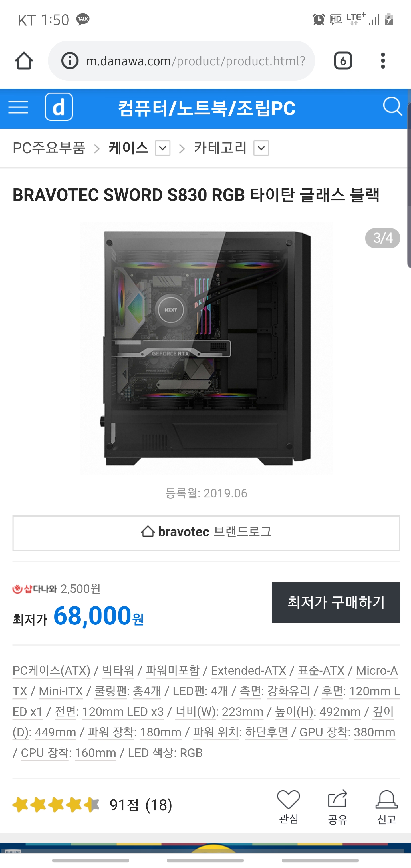Open search with the magnifier icon

(x=392, y=107)
